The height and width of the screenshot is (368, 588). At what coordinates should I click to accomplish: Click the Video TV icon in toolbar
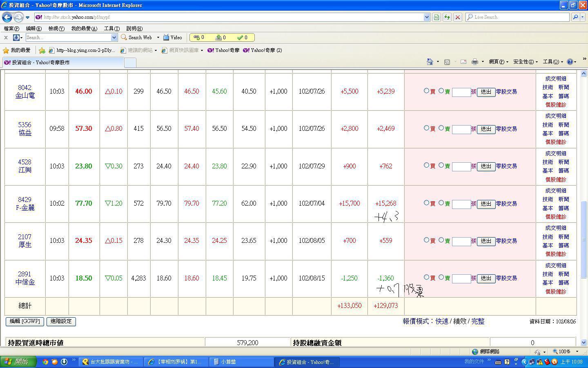(x=166, y=38)
